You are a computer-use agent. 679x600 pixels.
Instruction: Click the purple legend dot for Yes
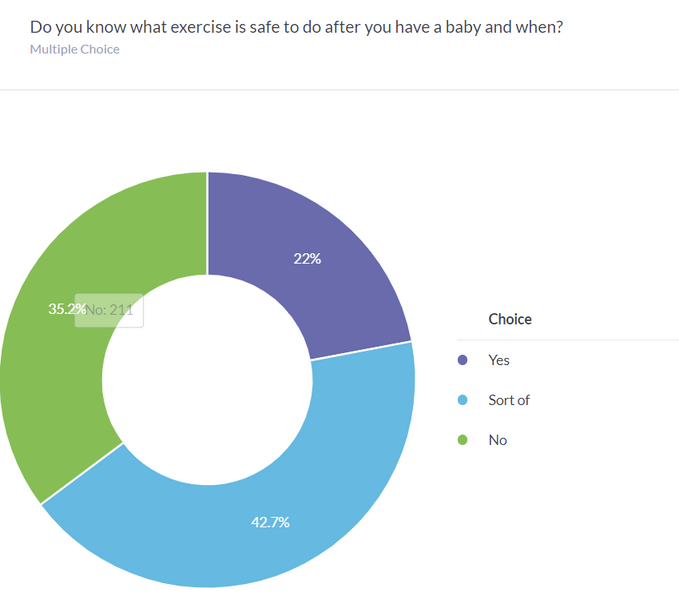(462, 360)
